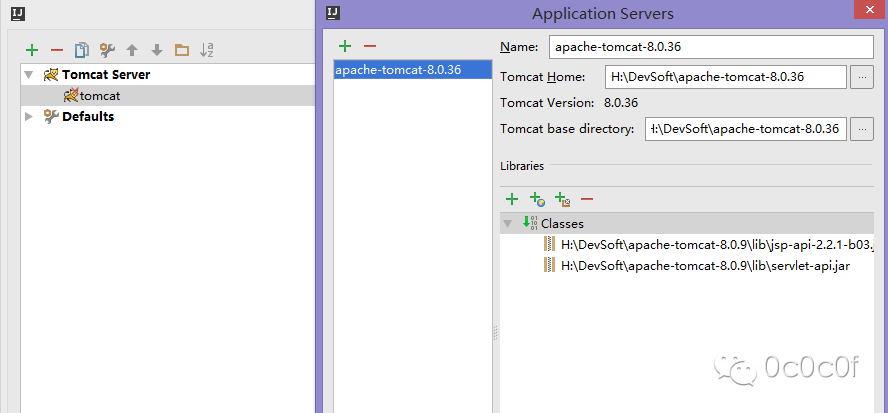Browse for Tomcat Home directory
This screenshot has width=888, height=413.
(862, 77)
